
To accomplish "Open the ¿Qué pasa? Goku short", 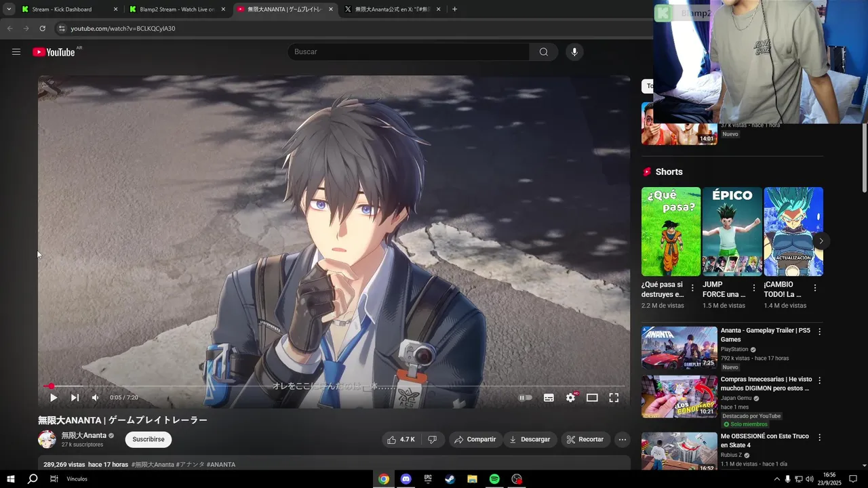I will tap(671, 231).
